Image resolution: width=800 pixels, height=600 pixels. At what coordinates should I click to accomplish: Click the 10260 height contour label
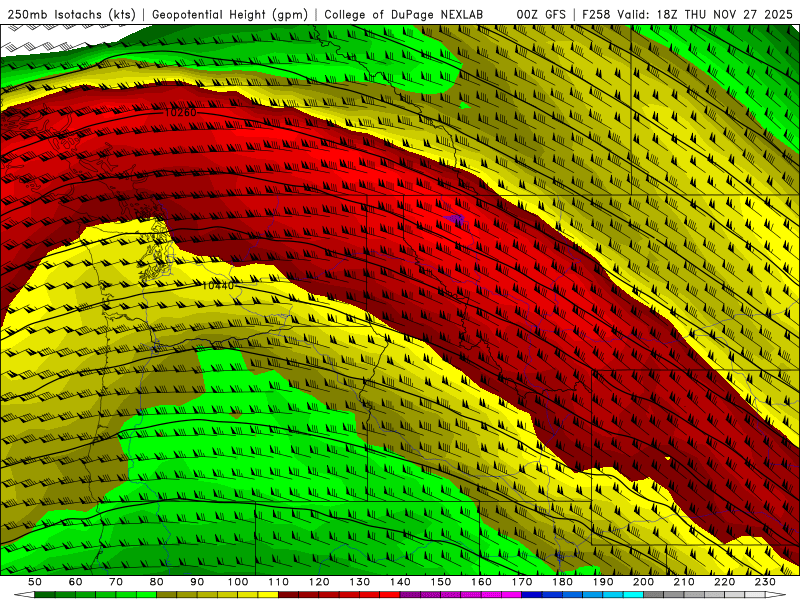coord(180,112)
